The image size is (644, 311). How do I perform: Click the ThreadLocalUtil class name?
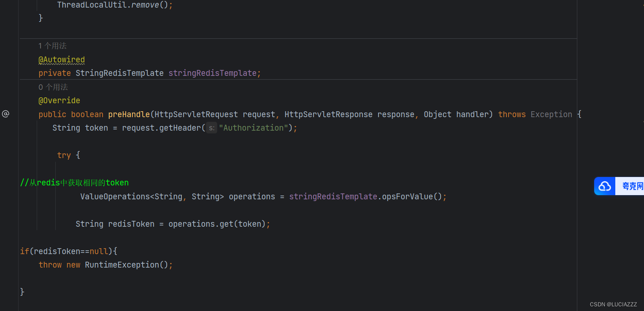[92, 5]
